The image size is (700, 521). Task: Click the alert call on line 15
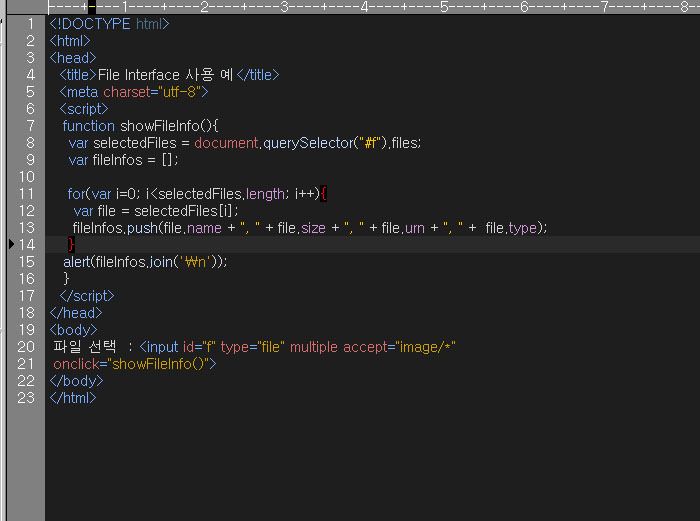point(145,262)
